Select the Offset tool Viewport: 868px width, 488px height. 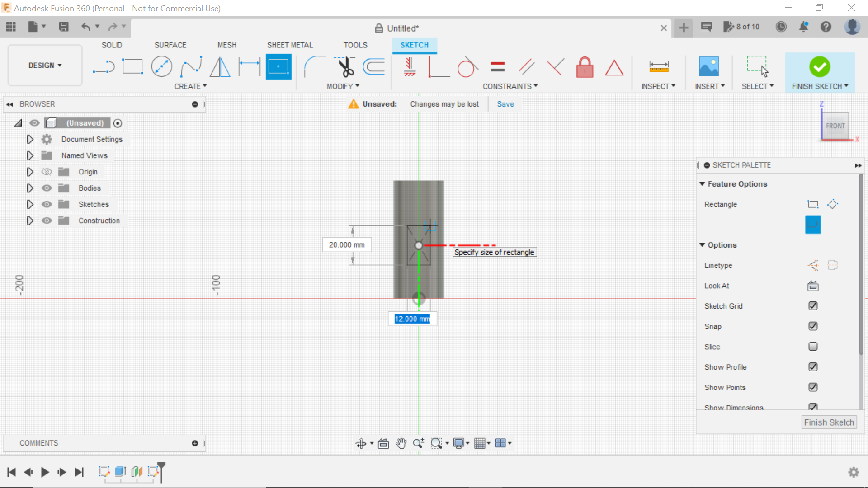tap(373, 66)
